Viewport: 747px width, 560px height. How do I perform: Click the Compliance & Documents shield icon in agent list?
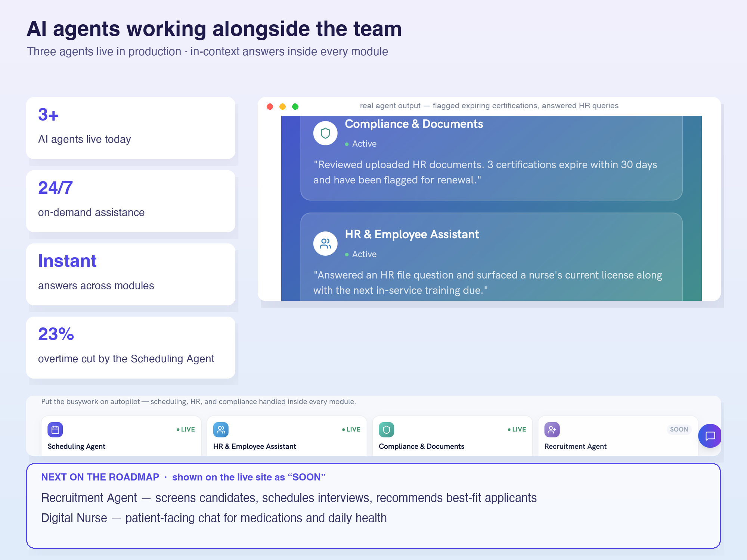pyautogui.click(x=387, y=430)
